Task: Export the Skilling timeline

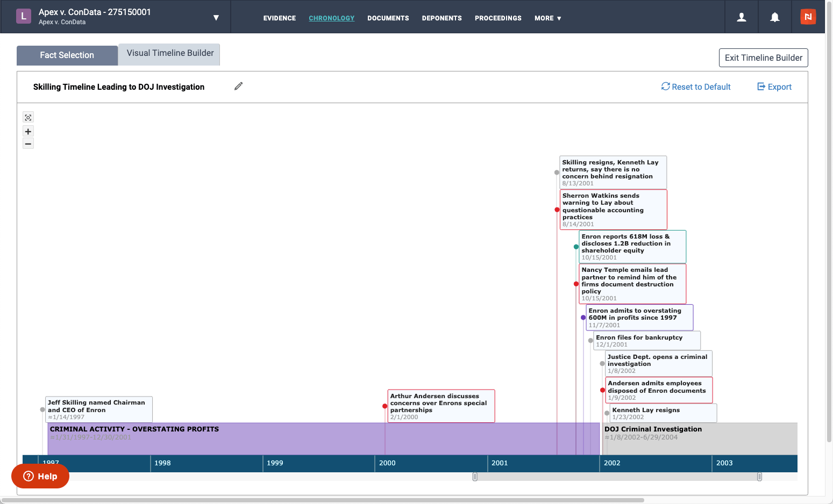Action: point(774,87)
